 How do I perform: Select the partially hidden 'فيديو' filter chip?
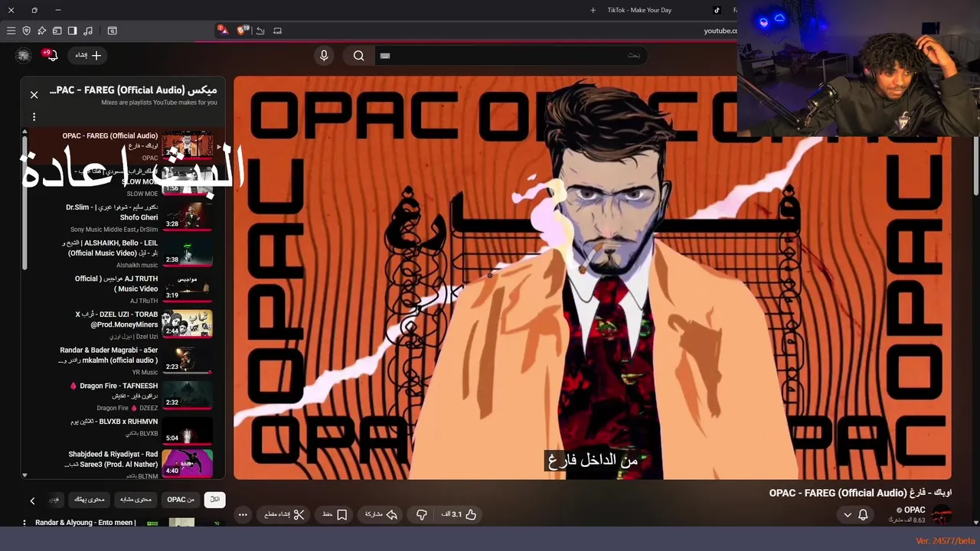(x=54, y=500)
